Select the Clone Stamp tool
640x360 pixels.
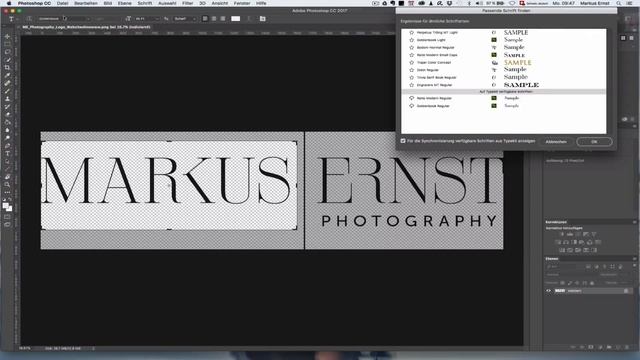pyautogui.click(x=7, y=99)
